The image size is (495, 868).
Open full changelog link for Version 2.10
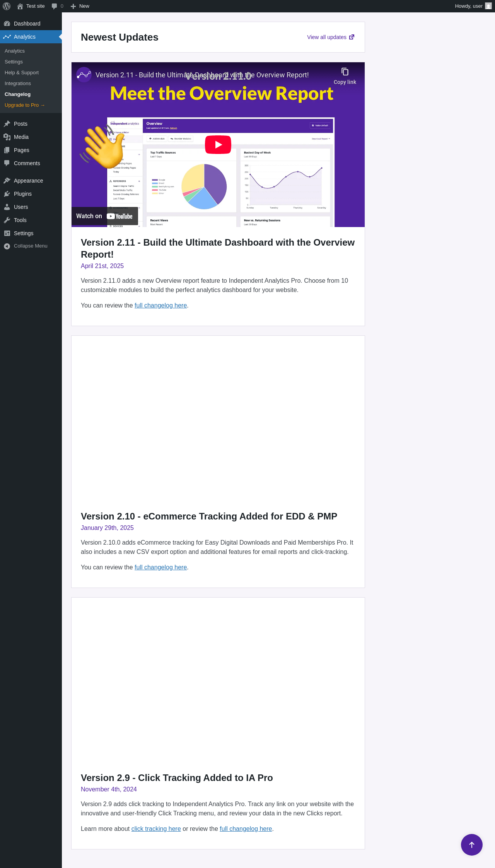coord(160,567)
